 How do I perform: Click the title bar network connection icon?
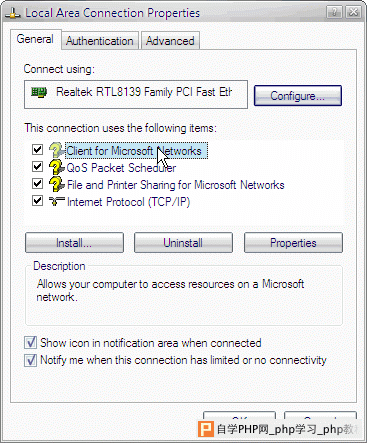click(13, 13)
